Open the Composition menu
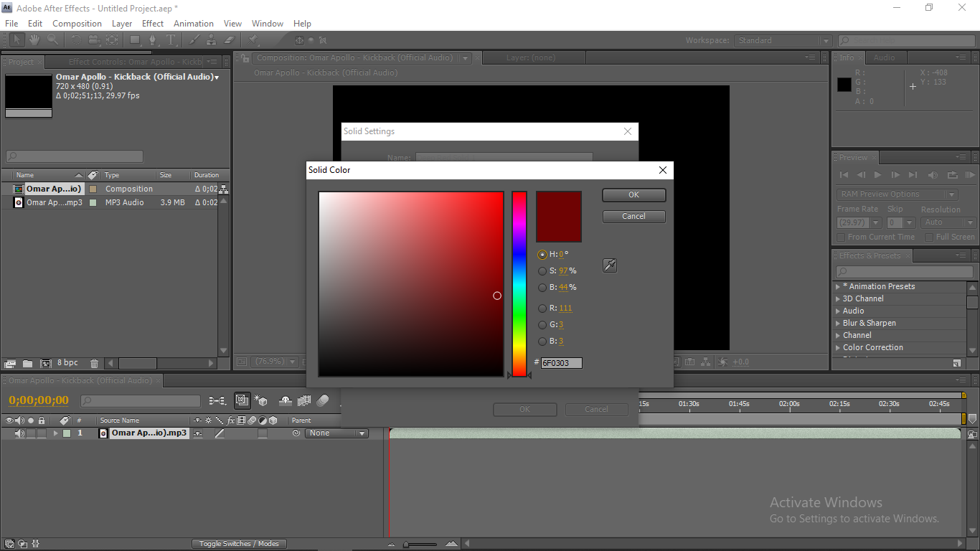 pos(77,24)
